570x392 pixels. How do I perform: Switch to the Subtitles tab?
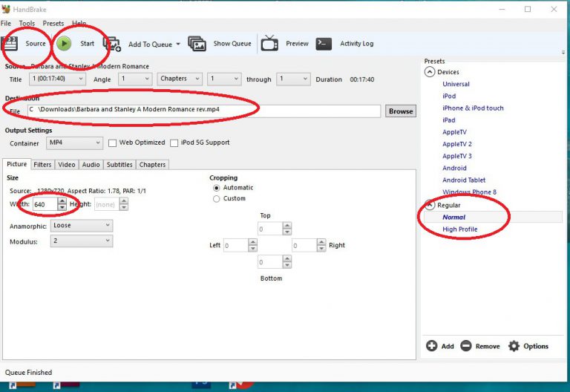coord(119,165)
